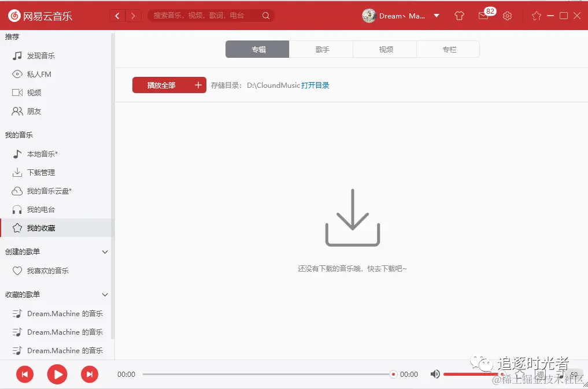Open the theme skin selector icon
This screenshot has height=389, width=588.
click(459, 16)
